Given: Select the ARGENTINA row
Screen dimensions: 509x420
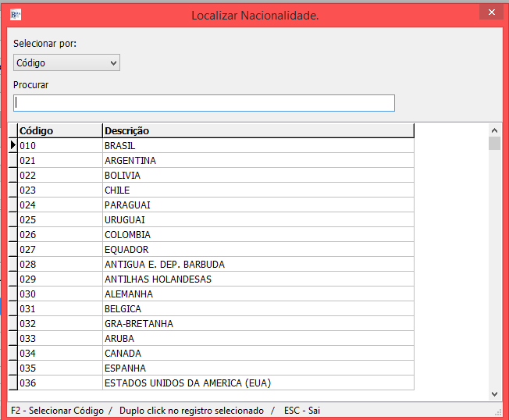Looking at the screenshot, I should [x=130, y=160].
